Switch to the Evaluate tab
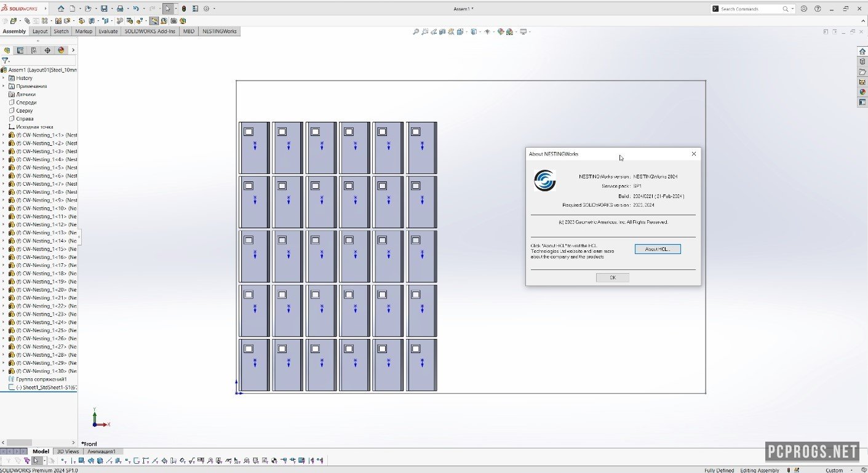The image size is (868, 473). coord(108,31)
